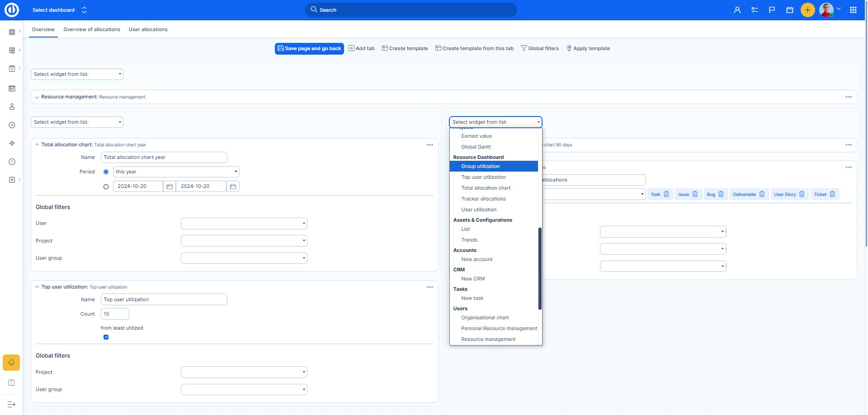Click the flag icon in top bar
868x415 pixels.
point(772,10)
